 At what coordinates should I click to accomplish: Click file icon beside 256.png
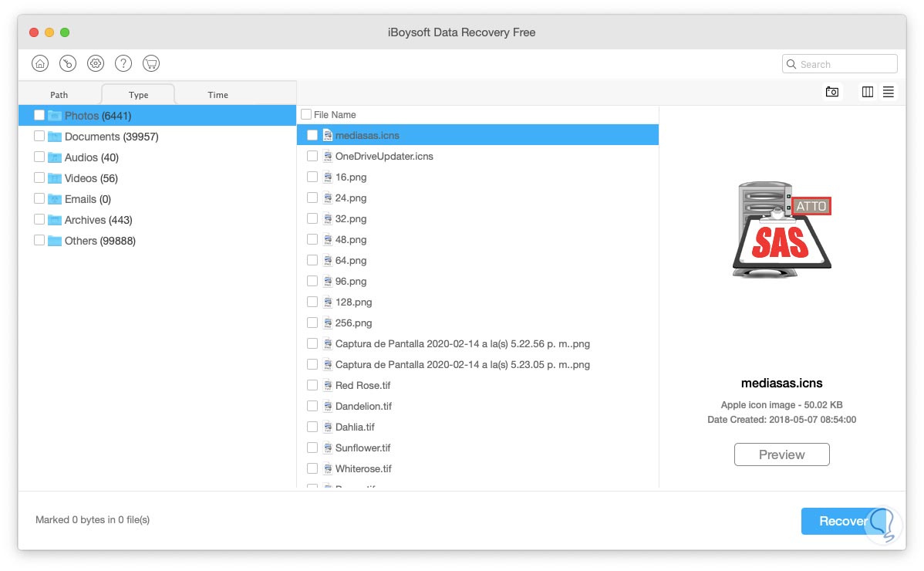coord(328,323)
